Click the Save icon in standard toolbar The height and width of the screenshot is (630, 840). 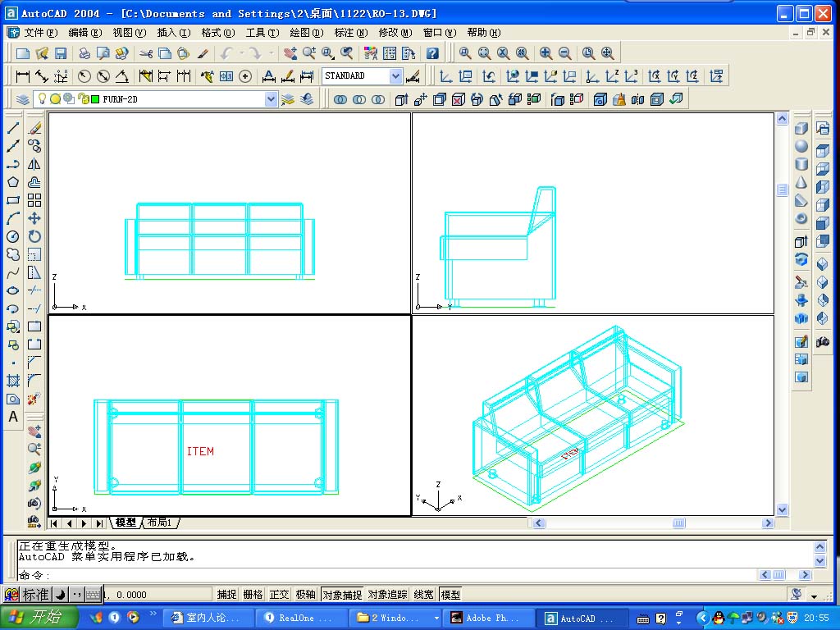61,53
